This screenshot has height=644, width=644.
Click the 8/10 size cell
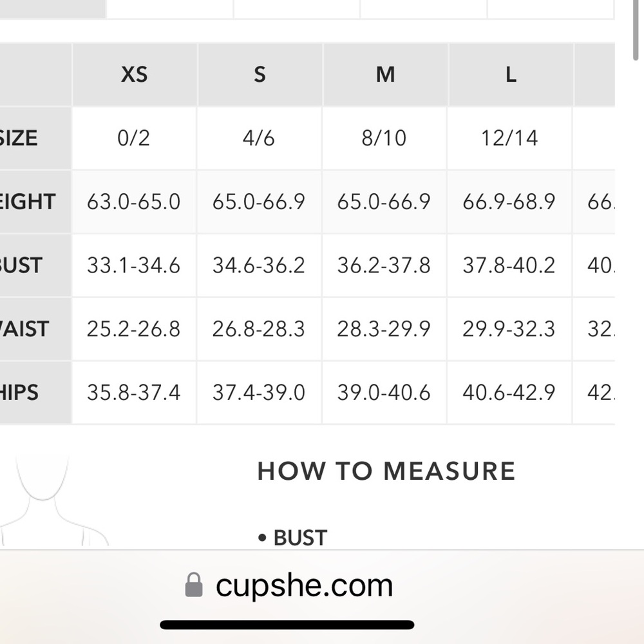[384, 138]
